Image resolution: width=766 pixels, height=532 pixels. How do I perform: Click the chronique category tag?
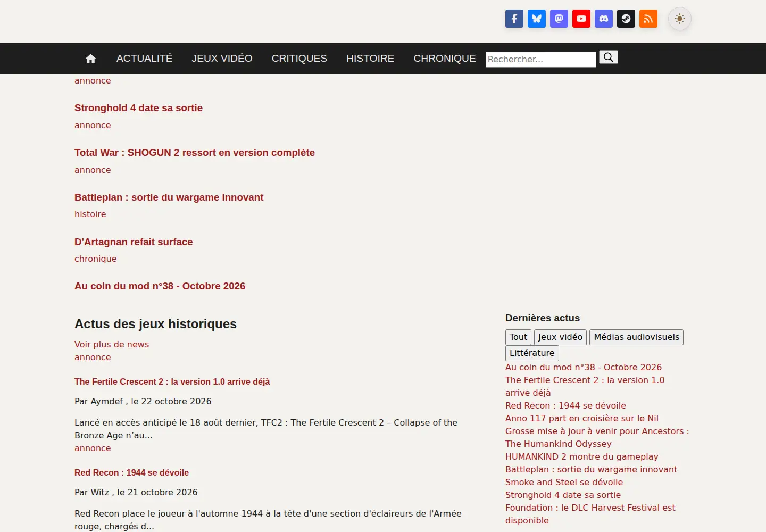(96, 259)
